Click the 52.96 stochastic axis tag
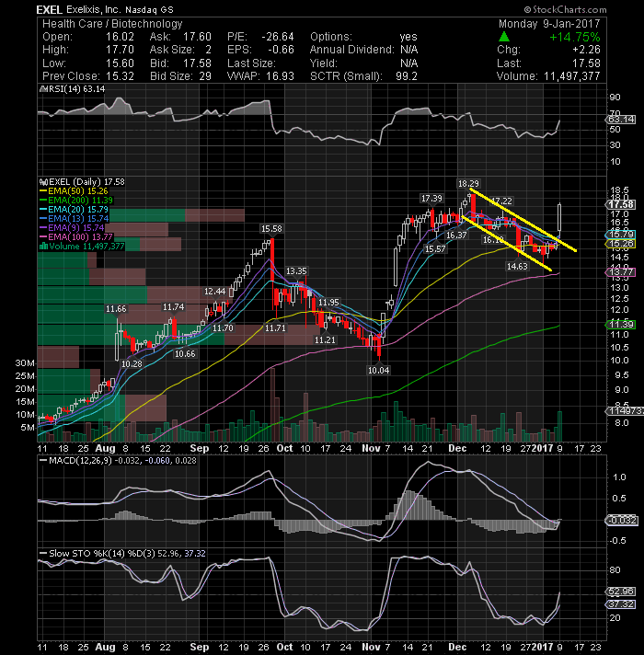Screen dimensions: 644x655 621,592
